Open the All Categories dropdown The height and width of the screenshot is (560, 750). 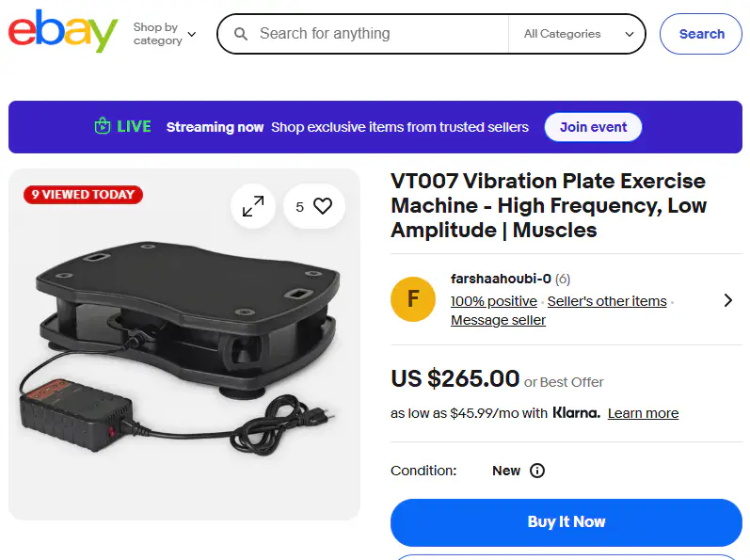[579, 34]
